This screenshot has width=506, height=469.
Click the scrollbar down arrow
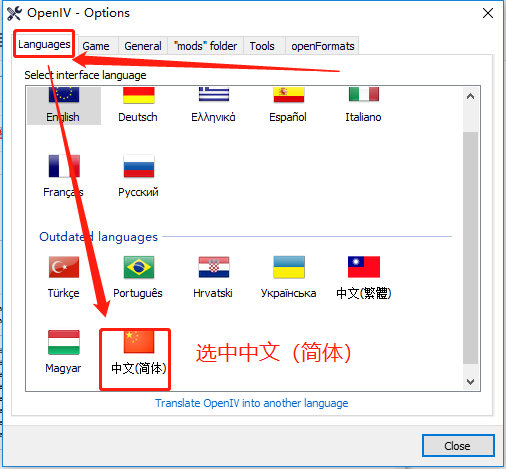(470, 381)
